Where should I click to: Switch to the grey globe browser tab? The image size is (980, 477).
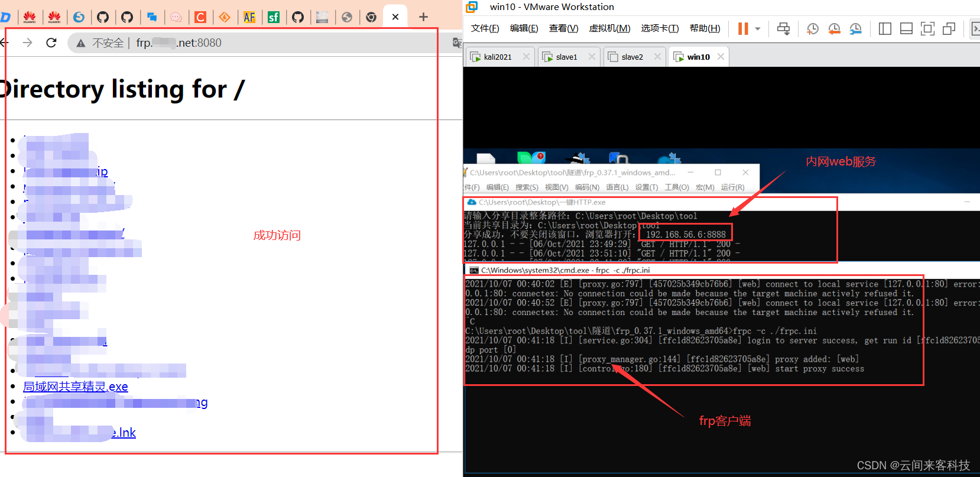[347, 17]
